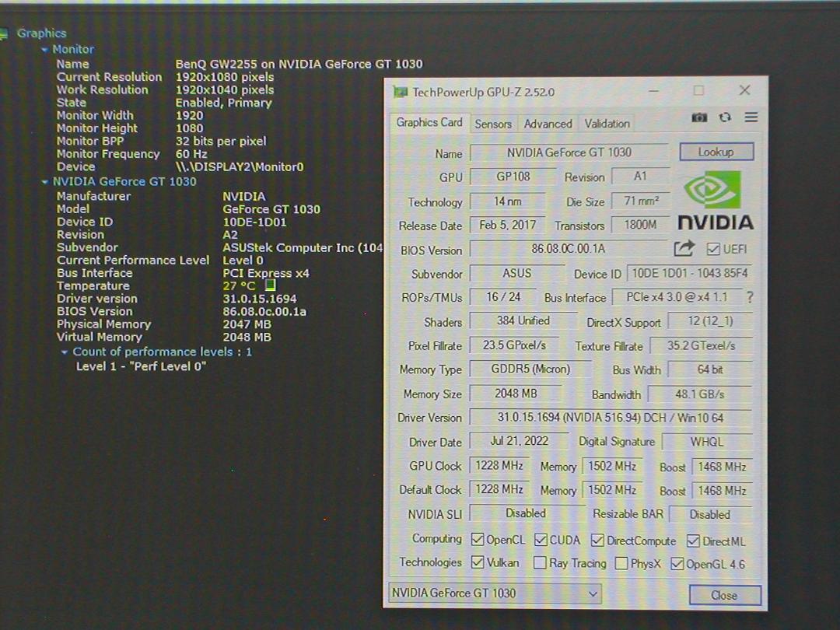The width and height of the screenshot is (840, 630).
Task: Click the text 'BenQ GW2255 on NVIDIA GeForce GT 1030'
Action: 299,65
